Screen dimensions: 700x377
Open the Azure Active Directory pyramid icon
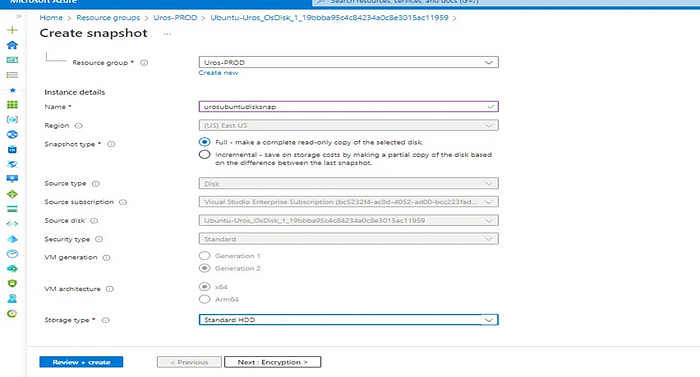[12, 239]
